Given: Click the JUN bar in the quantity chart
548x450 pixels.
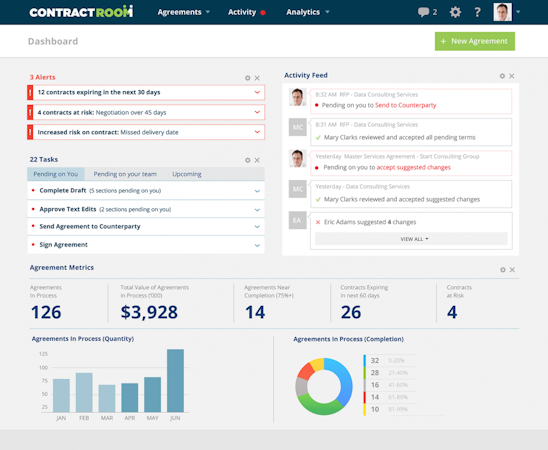Looking at the screenshot, I should pyautogui.click(x=175, y=380).
